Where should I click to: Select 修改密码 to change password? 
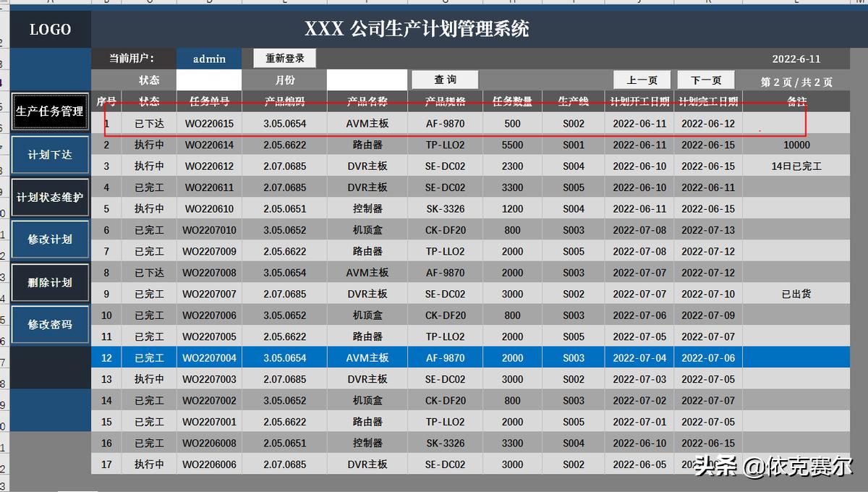pyautogui.click(x=49, y=325)
